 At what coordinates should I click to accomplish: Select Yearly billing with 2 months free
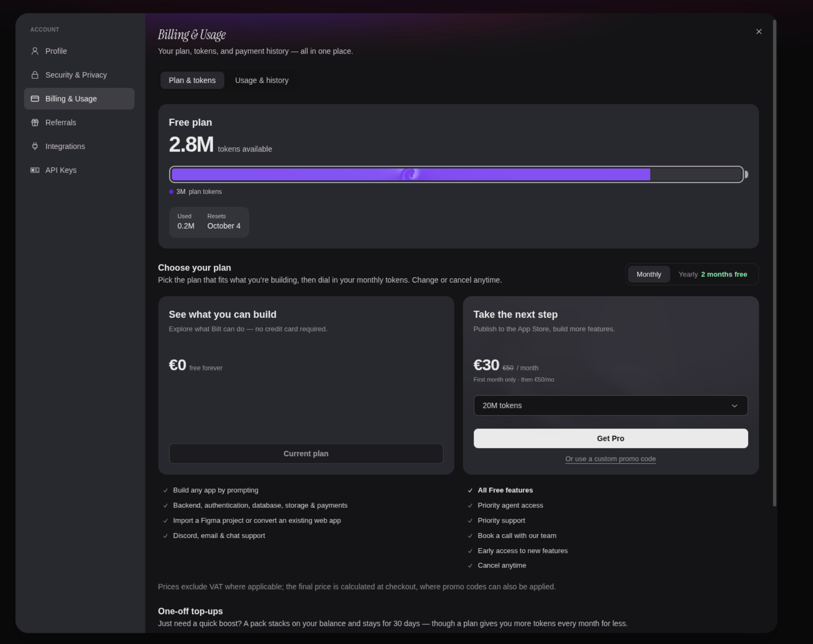(x=713, y=274)
